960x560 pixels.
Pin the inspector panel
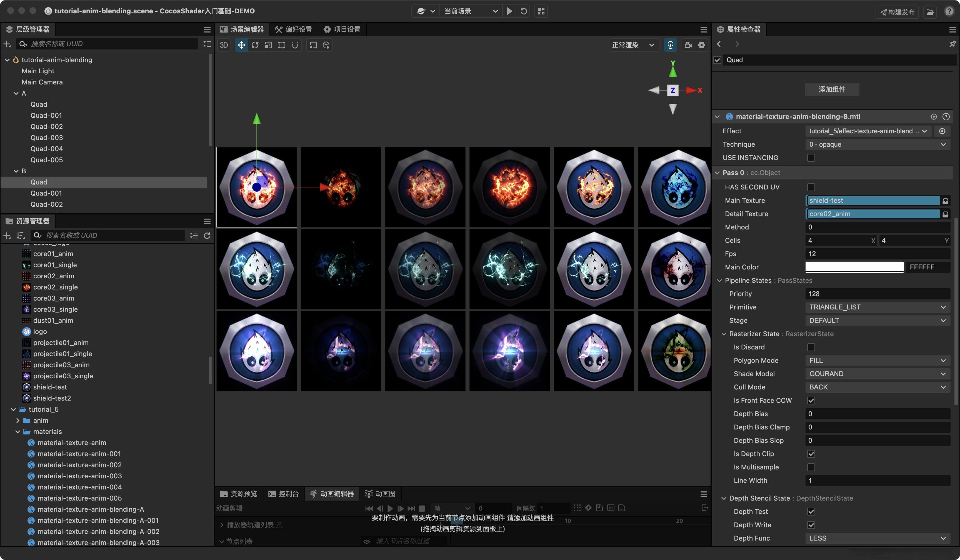[x=952, y=44]
